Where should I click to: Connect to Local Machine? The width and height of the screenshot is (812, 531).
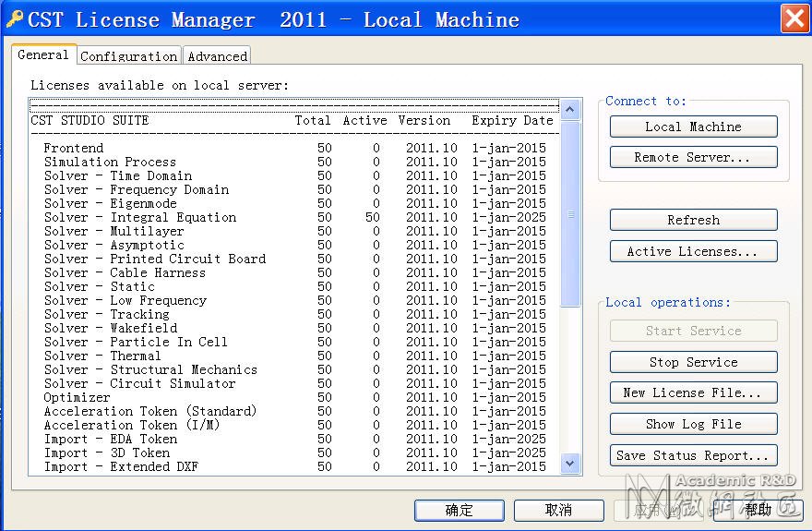pyautogui.click(x=693, y=127)
